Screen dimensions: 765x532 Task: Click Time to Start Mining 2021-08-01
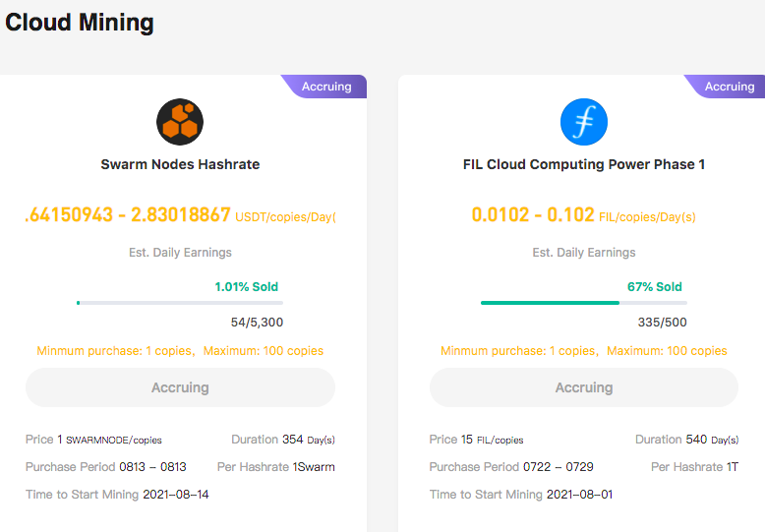[x=521, y=495]
